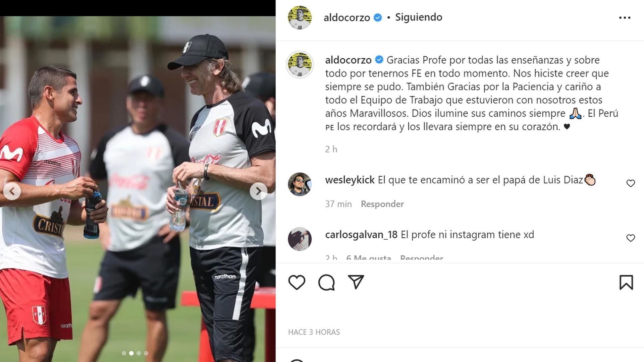Open the carlosgalvan_18 username link
This screenshot has height=362, width=644.
(x=361, y=235)
